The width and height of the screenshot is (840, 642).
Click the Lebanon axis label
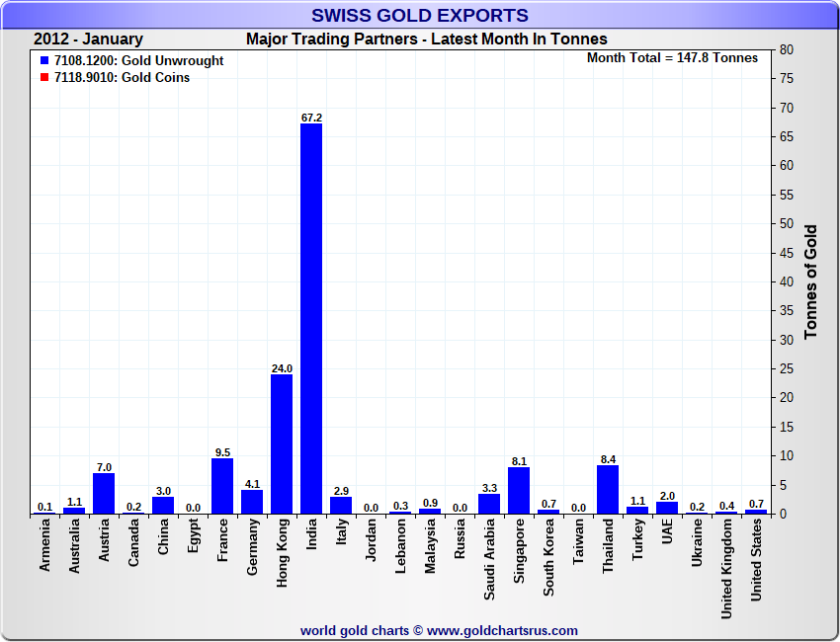tap(400, 546)
